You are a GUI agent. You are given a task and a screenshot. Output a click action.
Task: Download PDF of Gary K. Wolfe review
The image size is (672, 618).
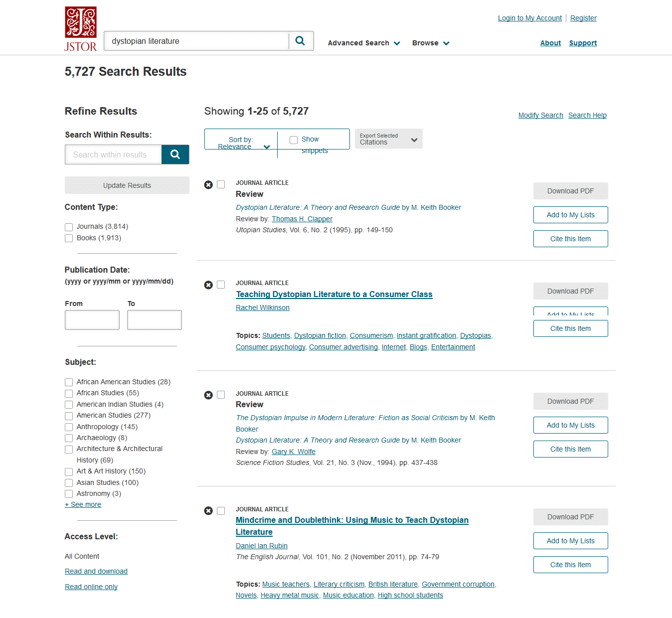(x=571, y=401)
